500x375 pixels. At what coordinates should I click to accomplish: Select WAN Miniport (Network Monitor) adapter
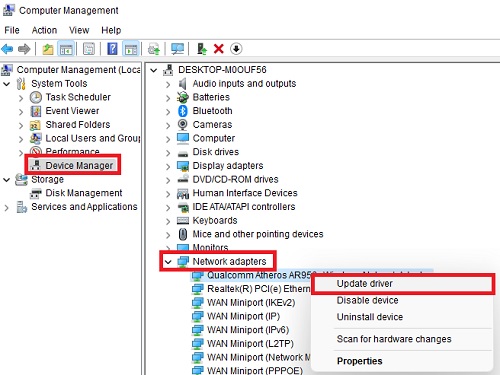click(259, 357)
